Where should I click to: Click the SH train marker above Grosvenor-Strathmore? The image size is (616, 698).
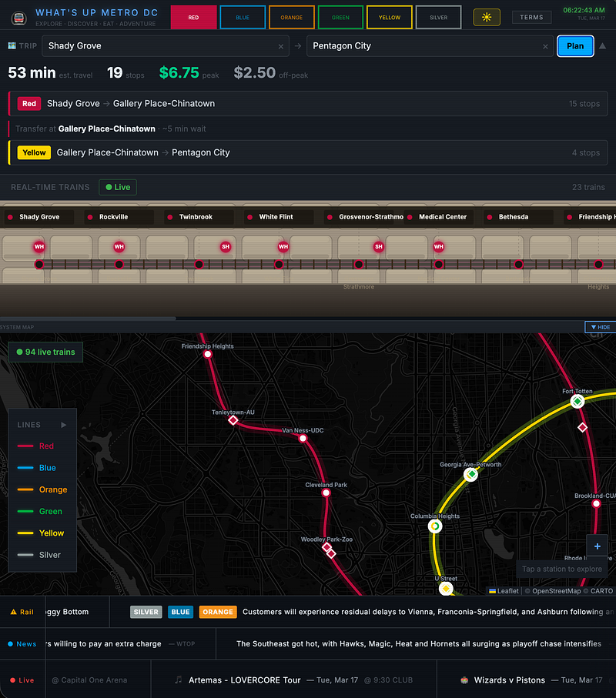[379, 246]
